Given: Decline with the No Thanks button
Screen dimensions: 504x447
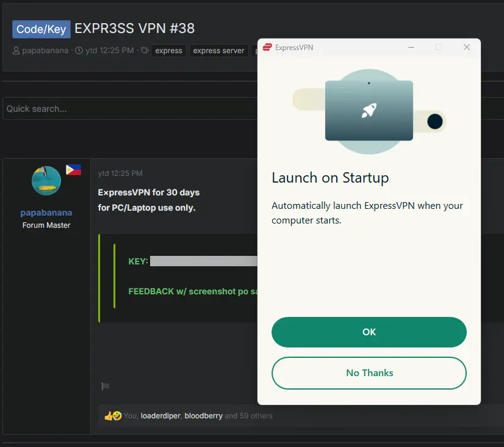Looking at the screenshot, I should point(369,372).
